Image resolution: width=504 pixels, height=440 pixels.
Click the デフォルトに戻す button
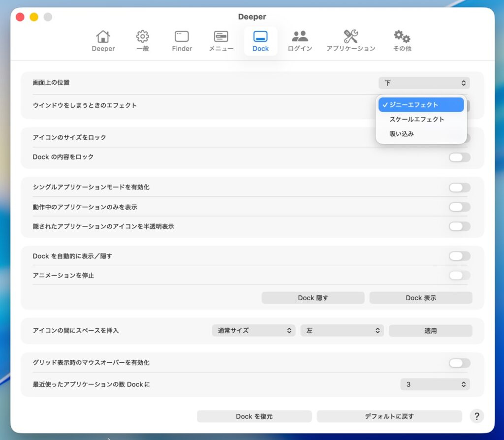(x=389, y=416)
